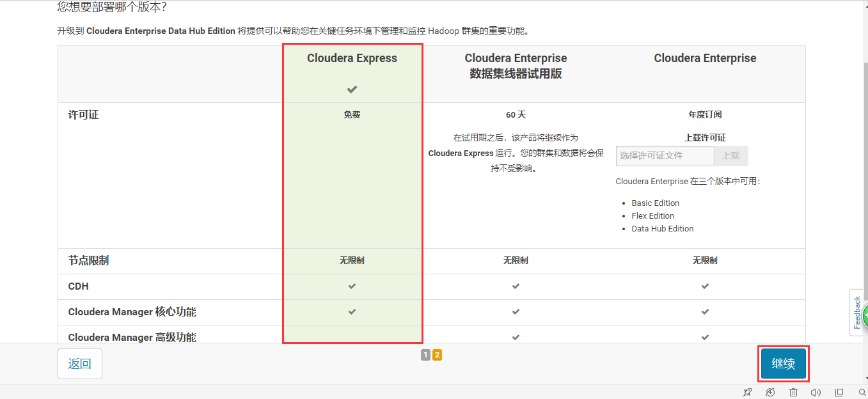Click the checkmark under Cloudera Express heading
The height and width of the screenshot is (399, 868).
coord(352,89)
